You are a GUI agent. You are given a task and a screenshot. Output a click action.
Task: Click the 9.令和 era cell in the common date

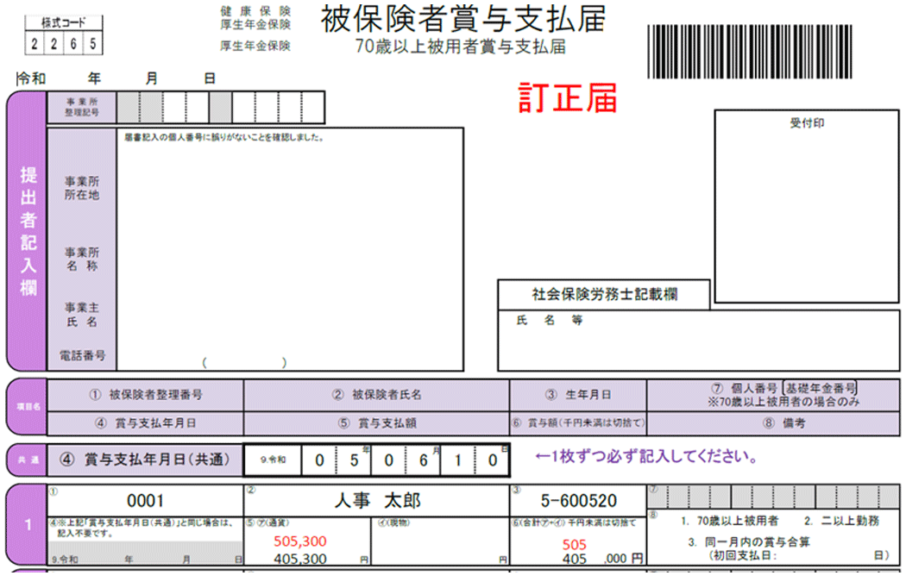pyautogui.click(x=273, y=460)
